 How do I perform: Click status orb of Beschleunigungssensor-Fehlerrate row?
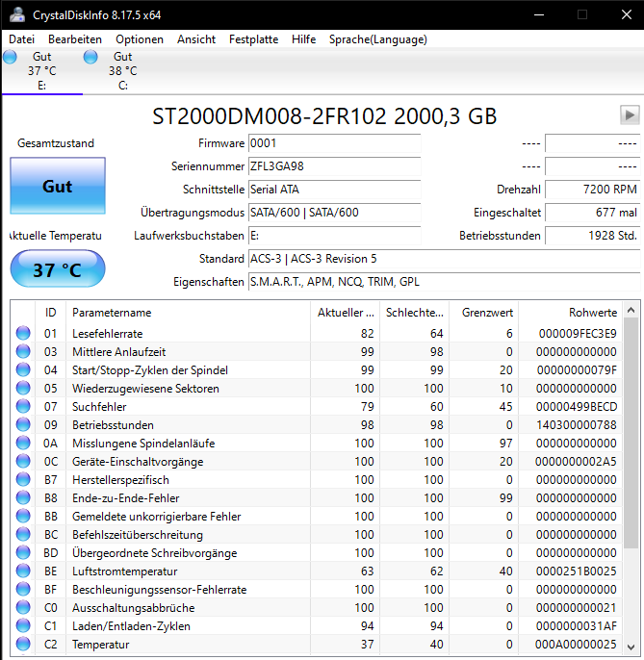[x=23, y=589]
